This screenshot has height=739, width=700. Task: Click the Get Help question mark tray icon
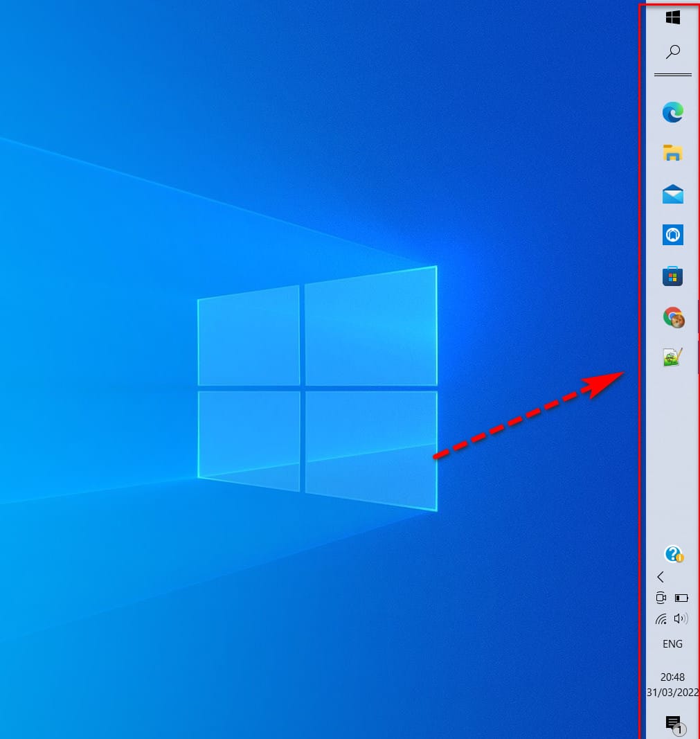click(x=674, y=554)
